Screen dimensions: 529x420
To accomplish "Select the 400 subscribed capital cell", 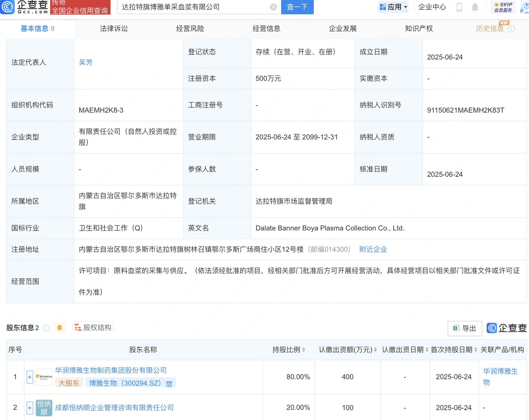I will pos(348,377).
